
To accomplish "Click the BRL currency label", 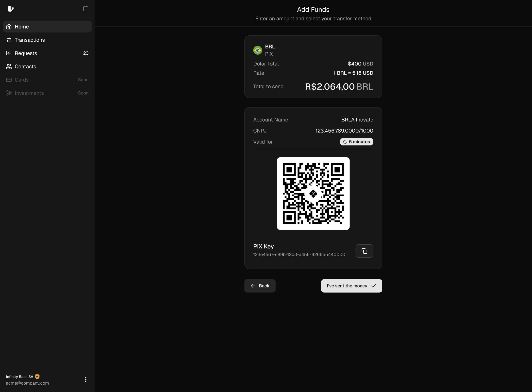I will pyautogui.click(x=270, y=47).
